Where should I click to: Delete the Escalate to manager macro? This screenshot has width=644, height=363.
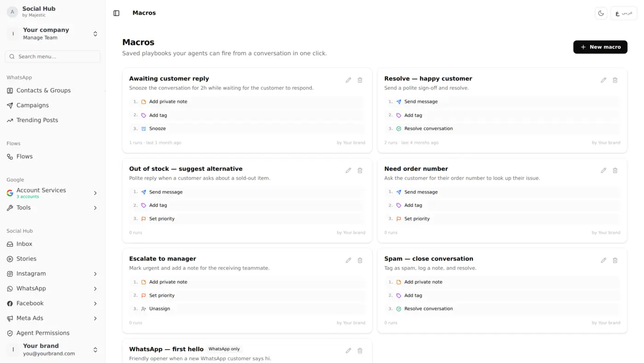tap(360, 261)
